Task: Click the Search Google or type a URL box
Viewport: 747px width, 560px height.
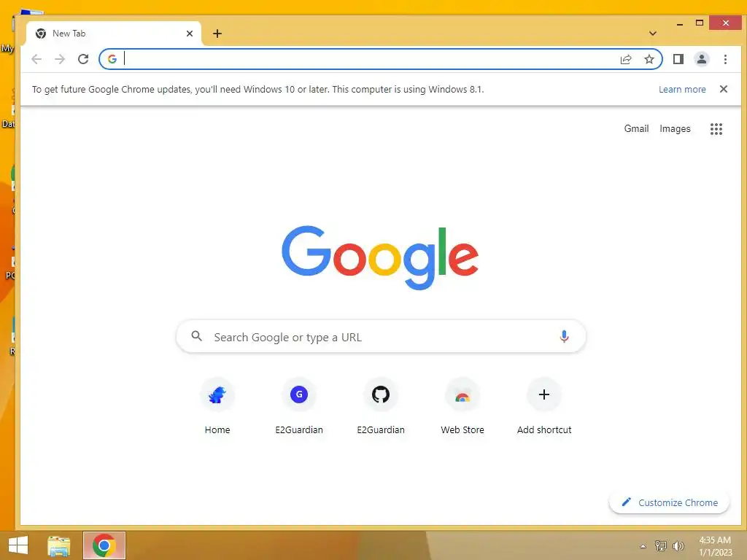Action: [x=381, y=337]
